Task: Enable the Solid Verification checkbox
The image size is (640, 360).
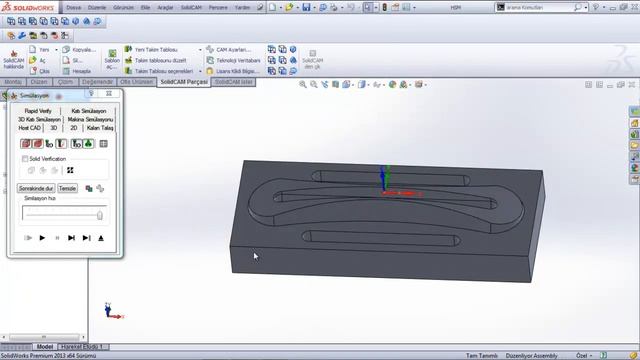Action: point(25,158)
